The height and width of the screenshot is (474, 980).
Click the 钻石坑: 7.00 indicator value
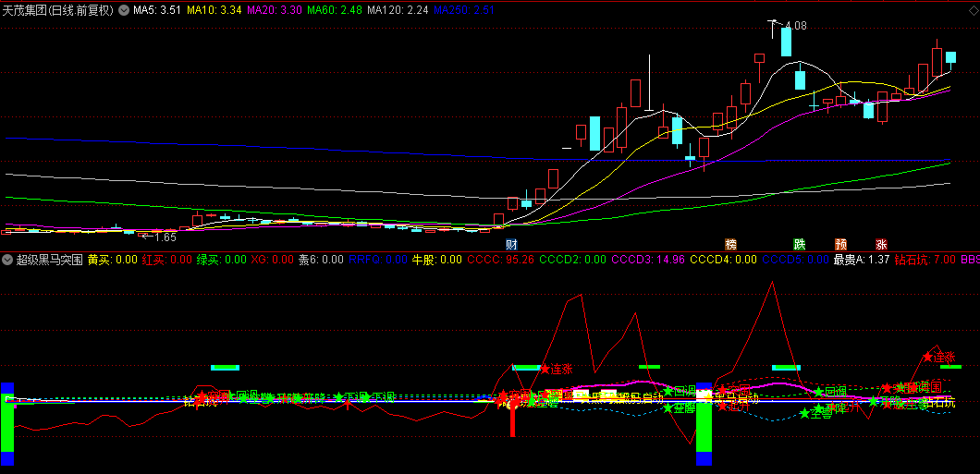(x=925, y=259)
